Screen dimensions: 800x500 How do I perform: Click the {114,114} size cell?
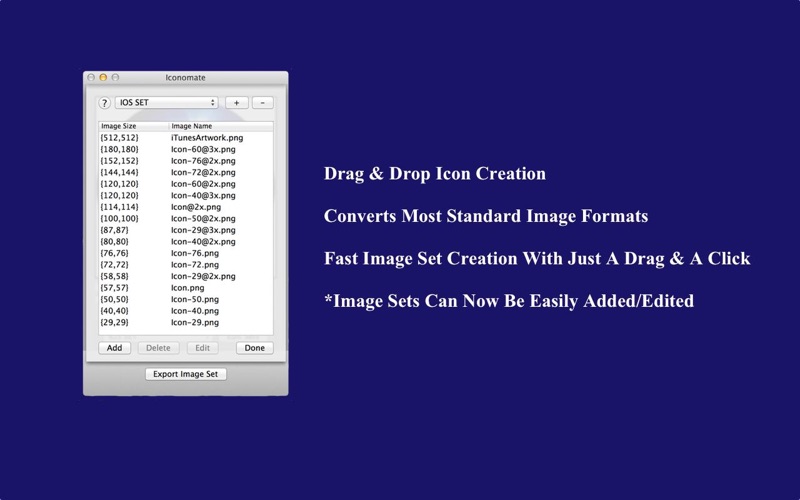[119, 207]
